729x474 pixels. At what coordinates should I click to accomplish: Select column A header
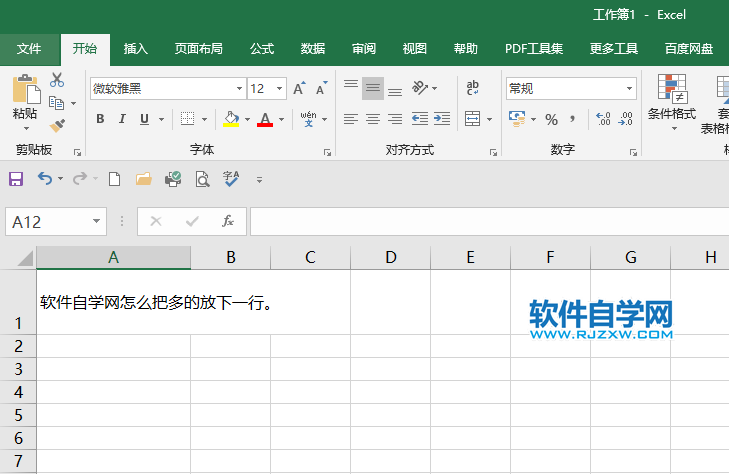point(113,257)
